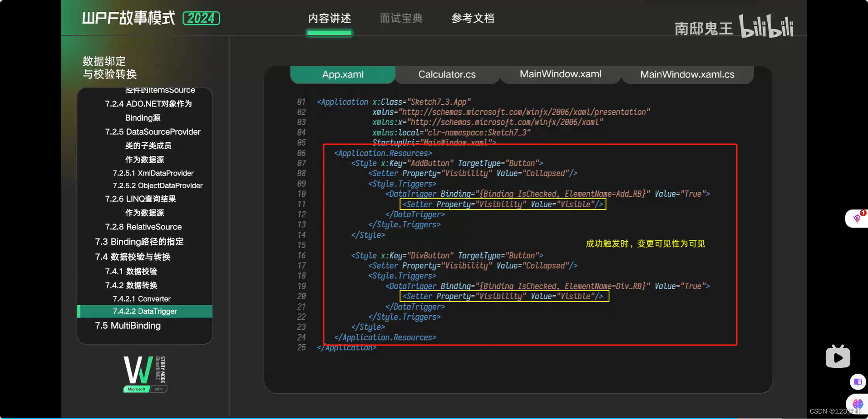The height and width of the screenshot is (419, 868).
Task: Click the 数据绑定与校验转换 chapter heading
Action: pyautogui.click(x=109, y=68)
